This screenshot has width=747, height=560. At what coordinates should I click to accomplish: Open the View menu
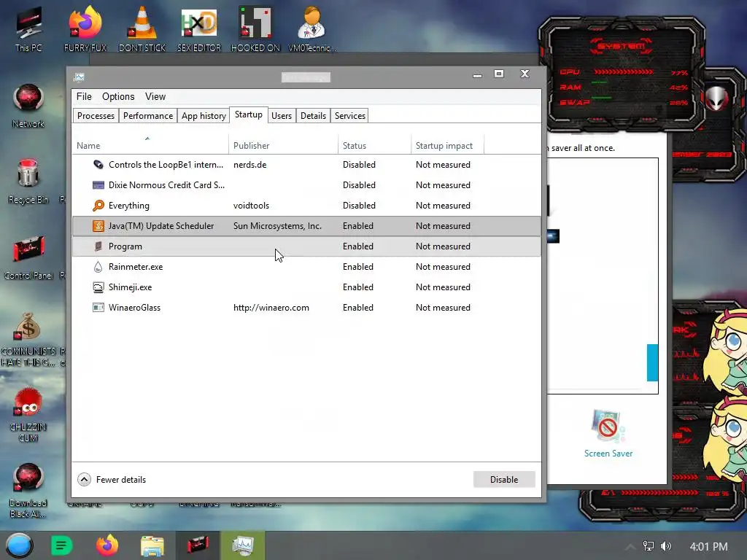click(x=155, y=97)
